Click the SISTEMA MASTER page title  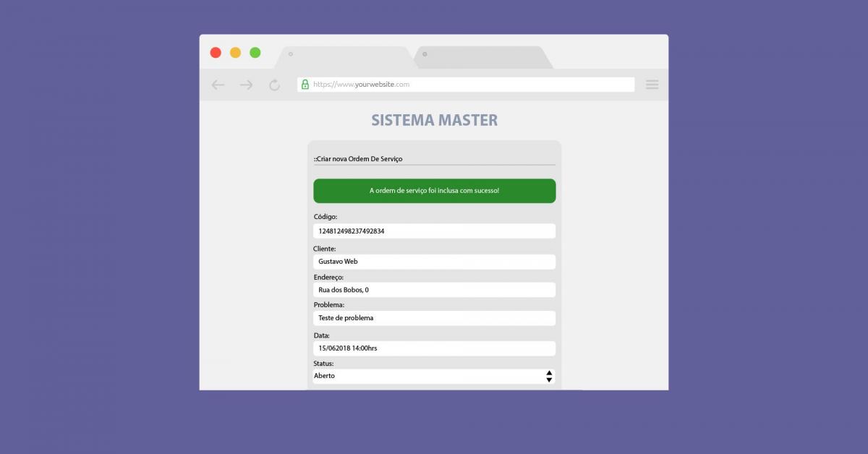tap(434, 120)
